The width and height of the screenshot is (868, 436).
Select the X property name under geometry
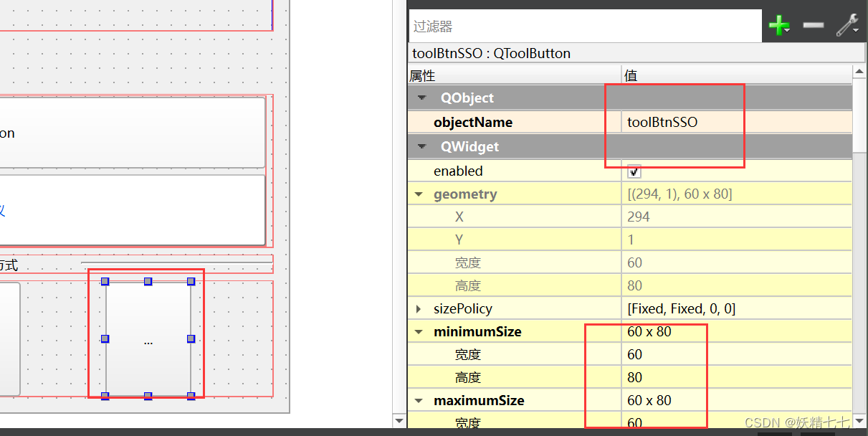pyautogui.click(x=459, y=217)
